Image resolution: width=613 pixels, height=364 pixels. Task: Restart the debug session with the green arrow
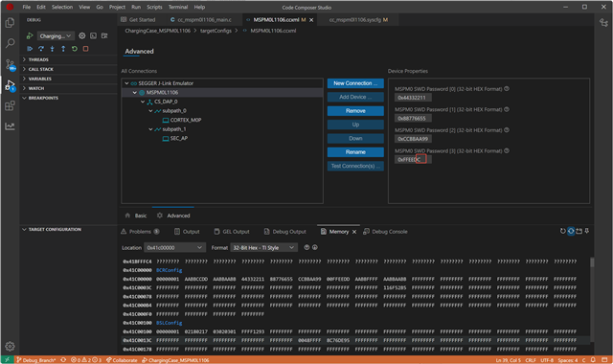[75, 49]
